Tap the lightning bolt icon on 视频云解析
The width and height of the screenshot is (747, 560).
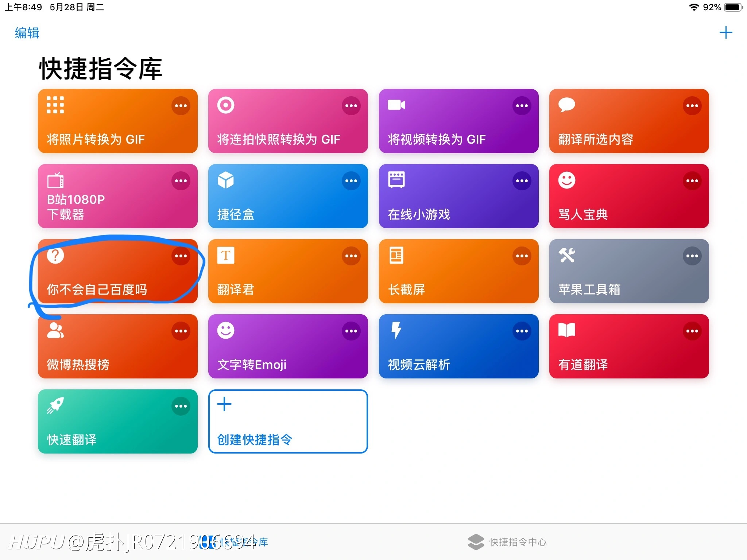[x=396, y=330]
